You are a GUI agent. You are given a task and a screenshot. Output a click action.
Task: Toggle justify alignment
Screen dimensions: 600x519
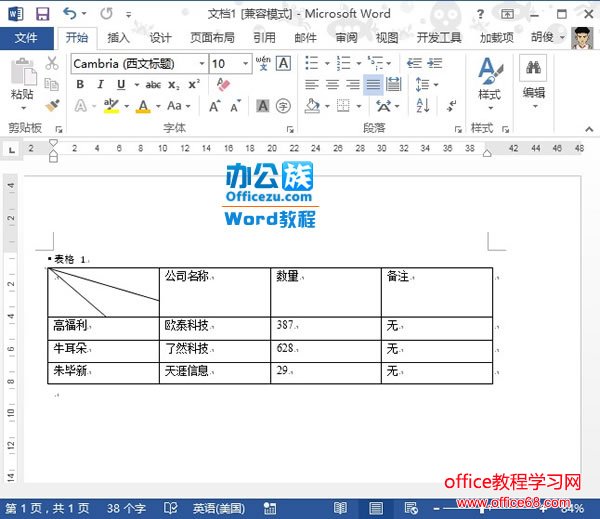373,84
